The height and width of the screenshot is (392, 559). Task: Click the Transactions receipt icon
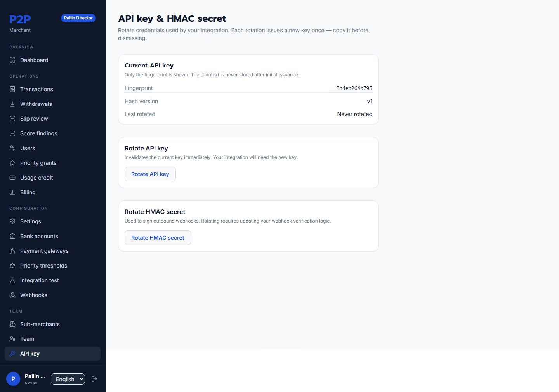(x=12, y=89)
